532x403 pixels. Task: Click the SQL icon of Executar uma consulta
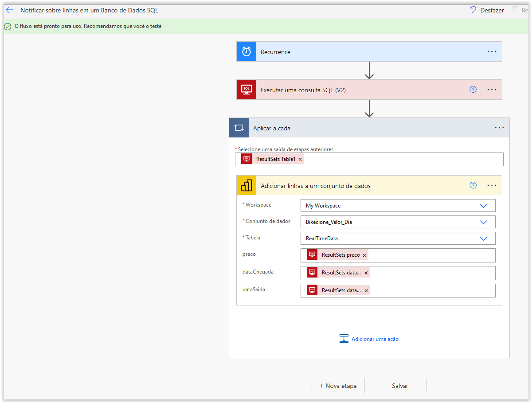pyautogui.click(x=246, y=90)
